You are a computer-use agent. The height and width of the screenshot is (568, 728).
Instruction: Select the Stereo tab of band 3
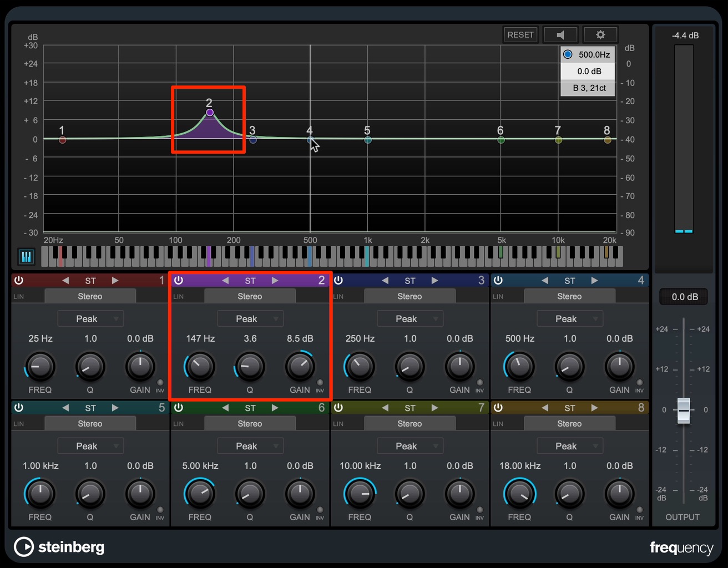coord(410,296)
